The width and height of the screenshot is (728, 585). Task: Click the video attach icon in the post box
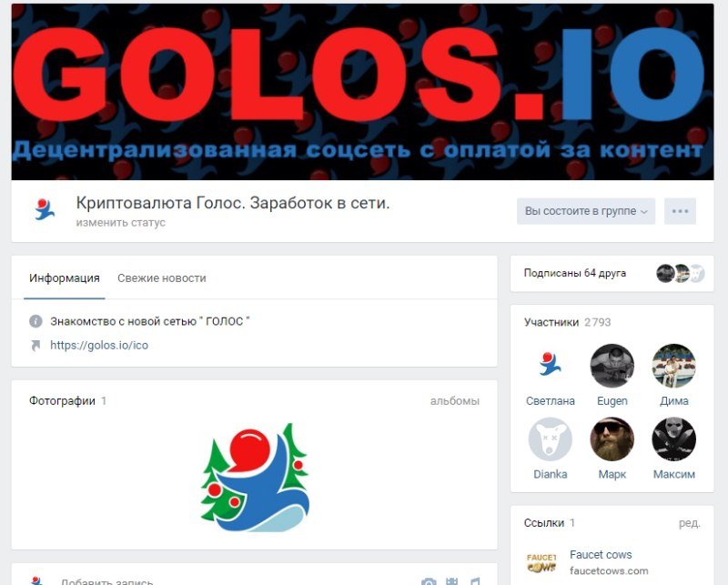(x=451, y=581)
